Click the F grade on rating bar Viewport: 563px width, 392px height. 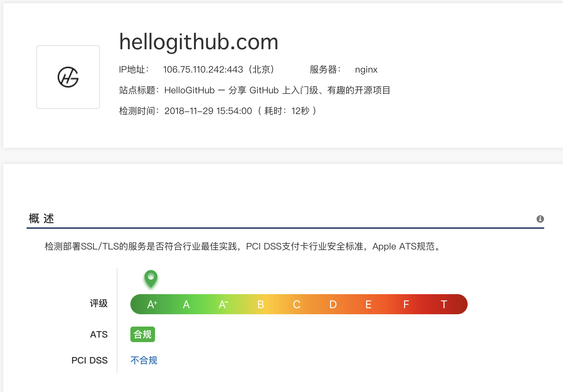[x=406, y=304]
